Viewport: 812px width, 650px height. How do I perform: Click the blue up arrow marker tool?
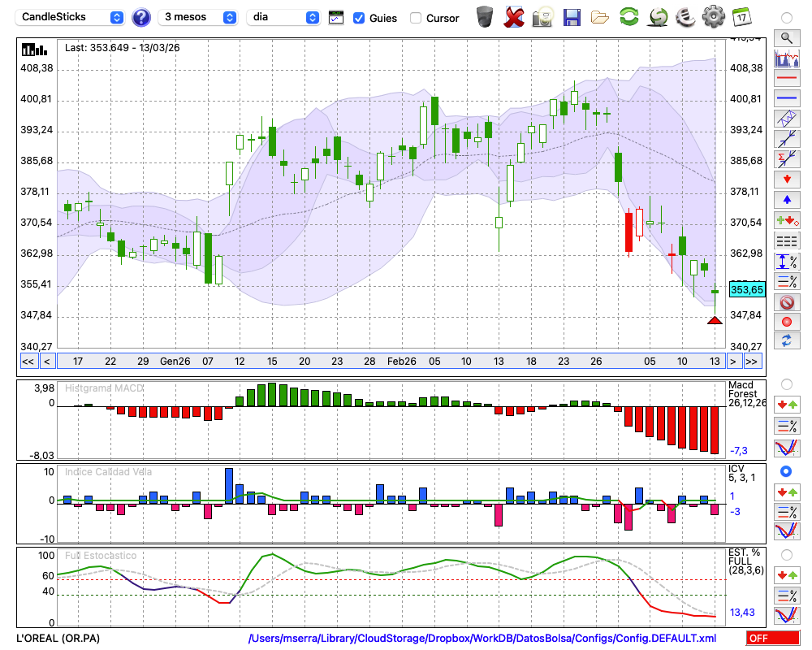(x=786, y=199)
